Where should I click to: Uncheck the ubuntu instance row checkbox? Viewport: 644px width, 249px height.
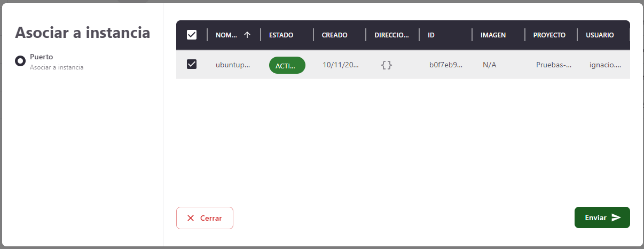[x=192, y=65]
